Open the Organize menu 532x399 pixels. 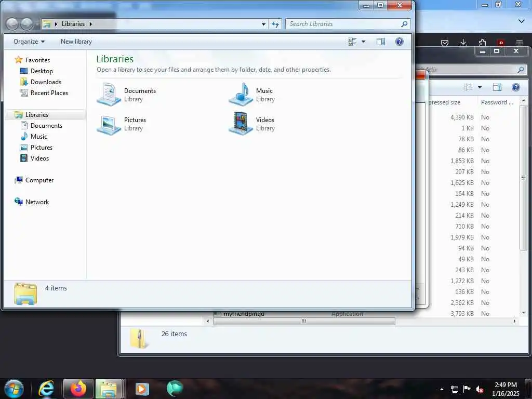tap(29, 42)
